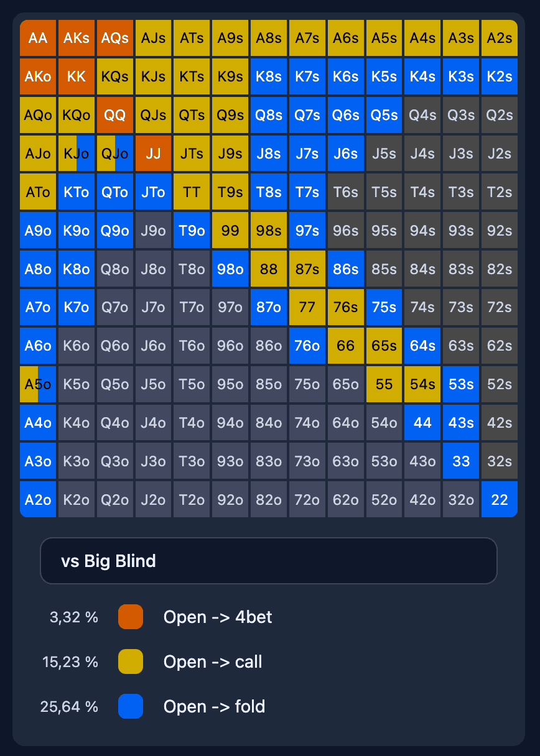The width and height of the screenshot is (540, 756).
Task: Click the 98o offsuit cell
Action: tap(230, 269)
